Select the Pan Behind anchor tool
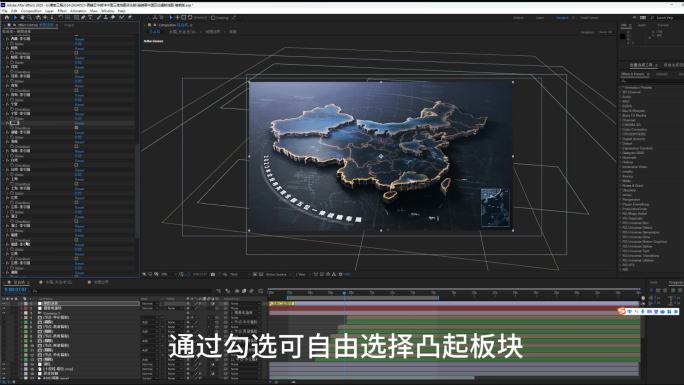Screen dimensions: 684x385 (68, 17)
